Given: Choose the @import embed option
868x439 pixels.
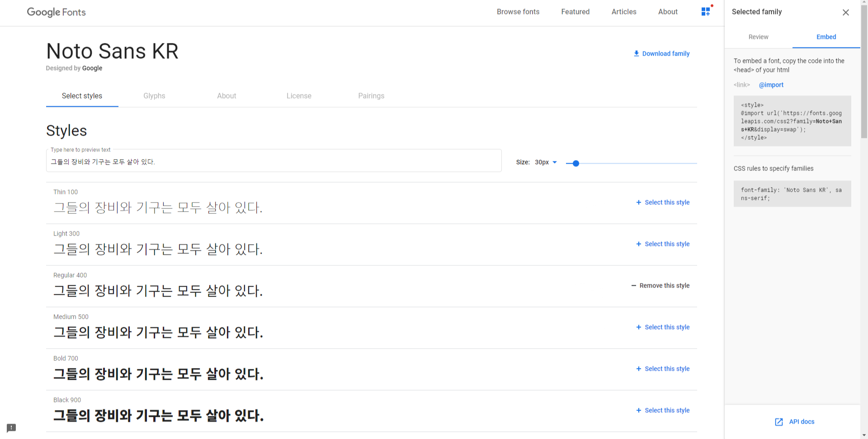Looking at the screenshot, I should click(771, 85).
